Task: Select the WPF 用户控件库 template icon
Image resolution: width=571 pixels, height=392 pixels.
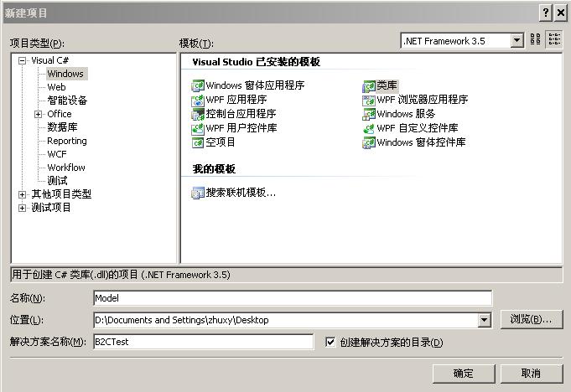Action: (x=198, y=128)
